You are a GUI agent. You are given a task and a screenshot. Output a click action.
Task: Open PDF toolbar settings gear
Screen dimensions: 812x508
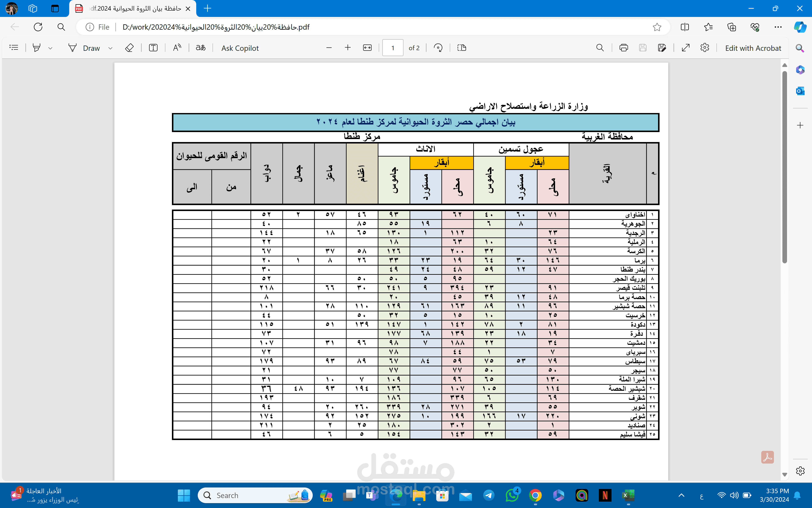click(705, 48)
